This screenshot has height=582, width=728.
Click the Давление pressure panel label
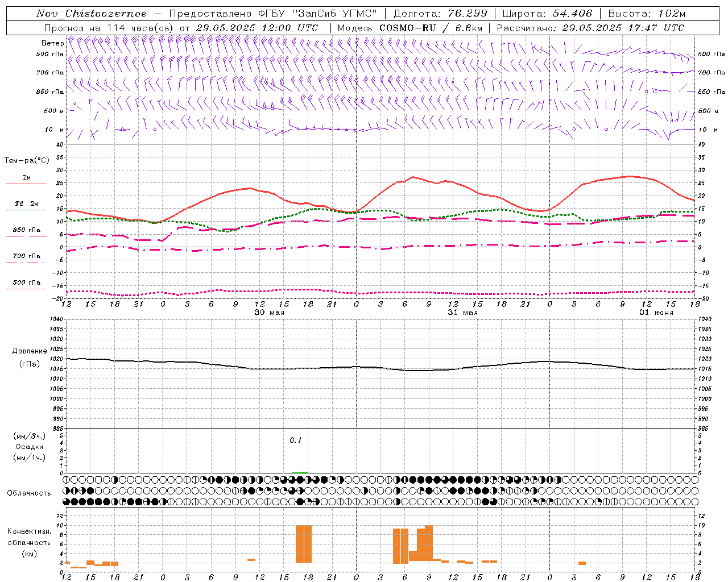click(30, 351)
